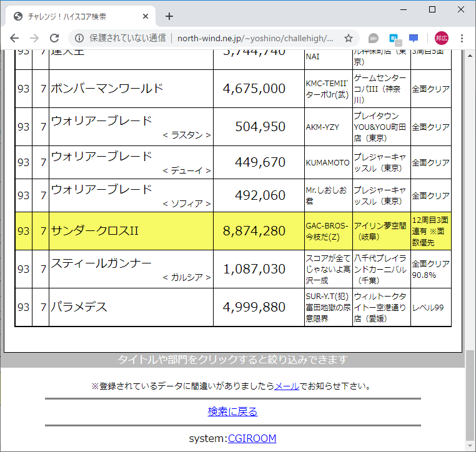Click note 全面クリア 90.8%
This screenshot has height=452, width=476.
click(x=430, y=269)
